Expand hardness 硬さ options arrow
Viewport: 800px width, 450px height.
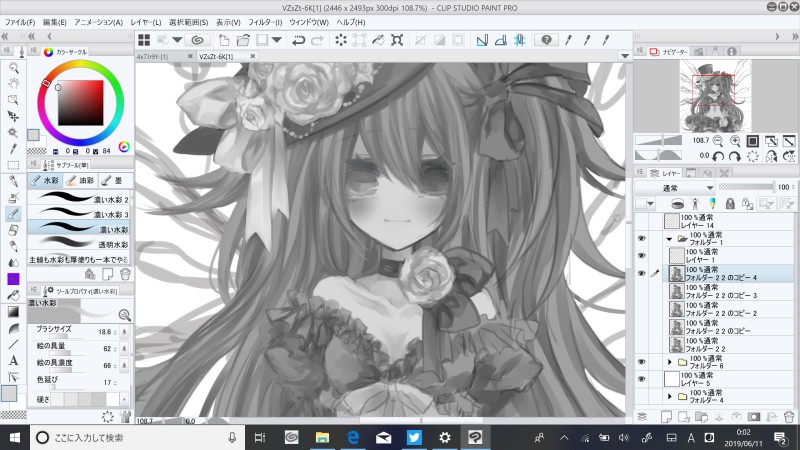[124, 399]
